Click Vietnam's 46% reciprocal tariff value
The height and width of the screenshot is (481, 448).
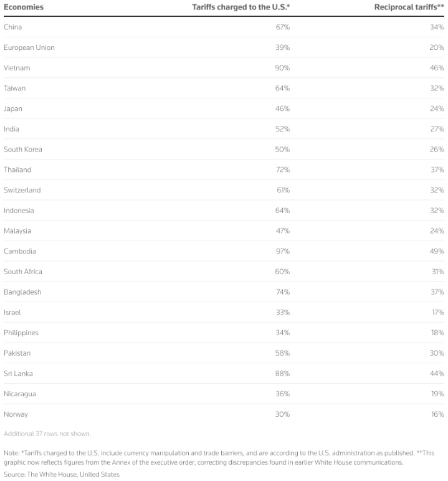pyautogui.click(x=437, y=68)
